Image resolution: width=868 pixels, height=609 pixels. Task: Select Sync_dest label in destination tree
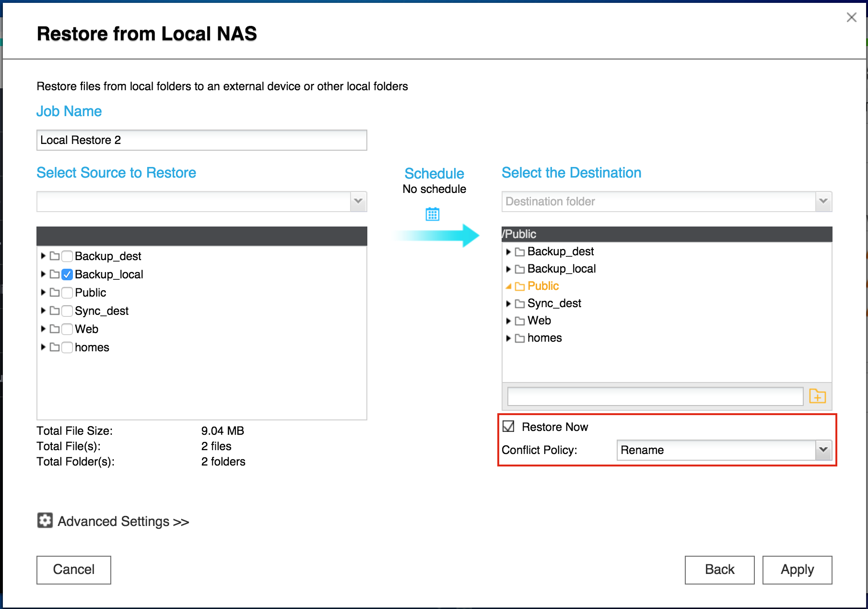pos(554,303)
